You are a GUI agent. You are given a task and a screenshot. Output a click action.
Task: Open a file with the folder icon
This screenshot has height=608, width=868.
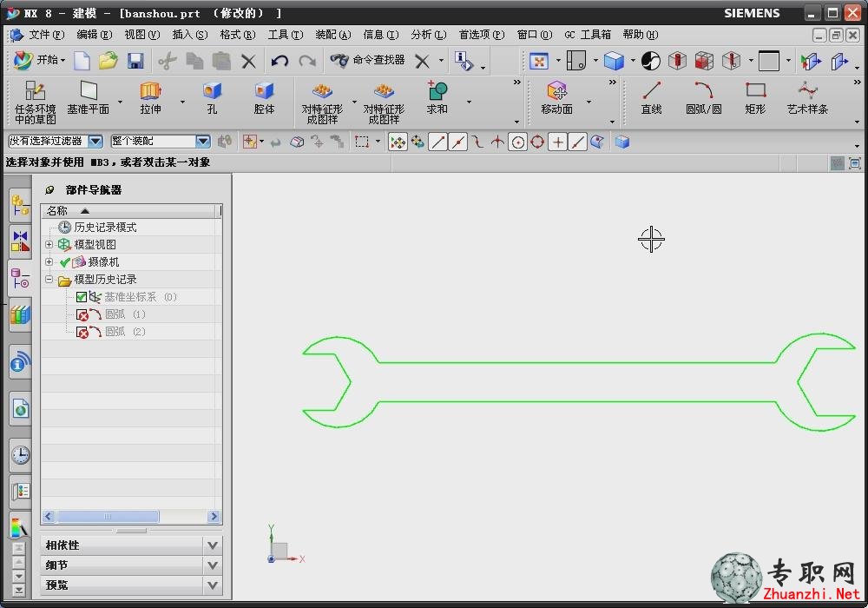(108, 61)
